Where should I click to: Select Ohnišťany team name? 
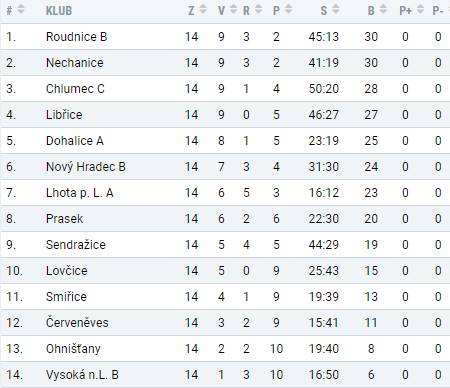coord(73,349)
